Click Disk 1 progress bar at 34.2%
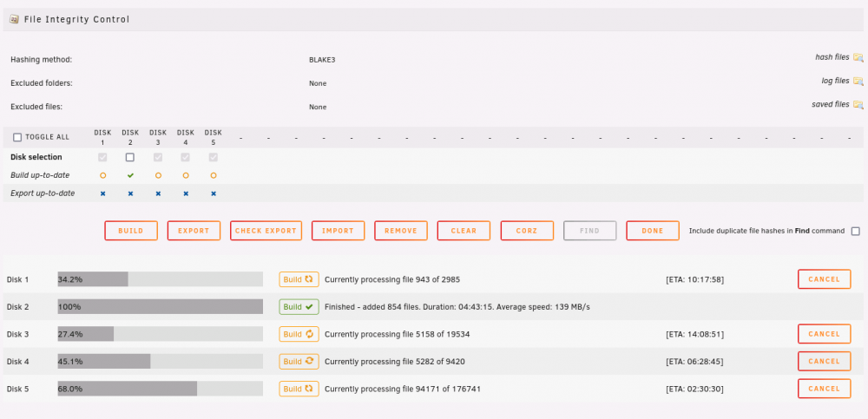868x419 pixels. click(160, 279)
